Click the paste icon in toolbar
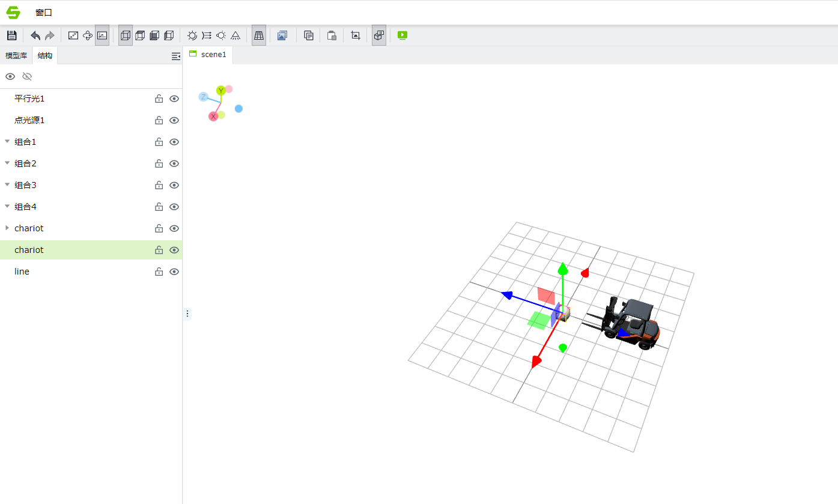This screenshot has height=504, width=838. tap(332, 35)
